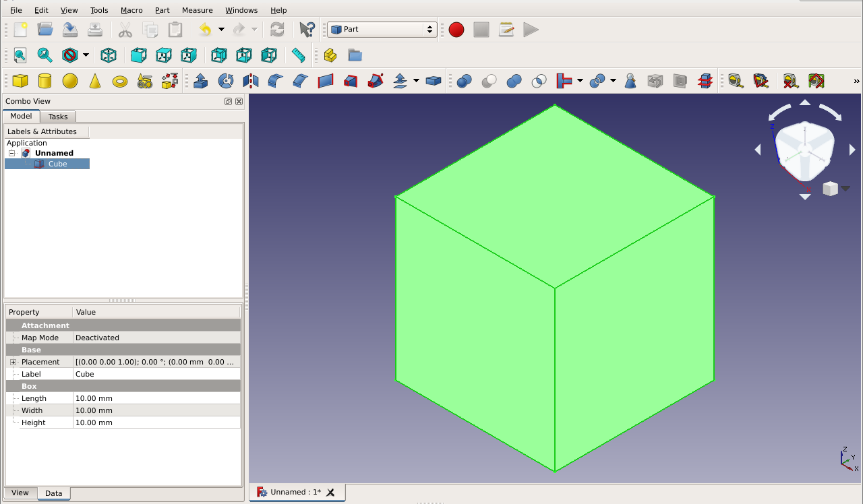Insert a torus solid
863x504 pixels.
pyautogui.click(x=120, y=81)
